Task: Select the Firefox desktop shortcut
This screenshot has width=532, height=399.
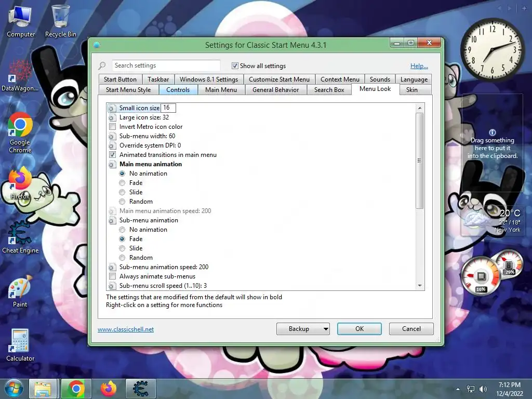Action: pos(20,183)
